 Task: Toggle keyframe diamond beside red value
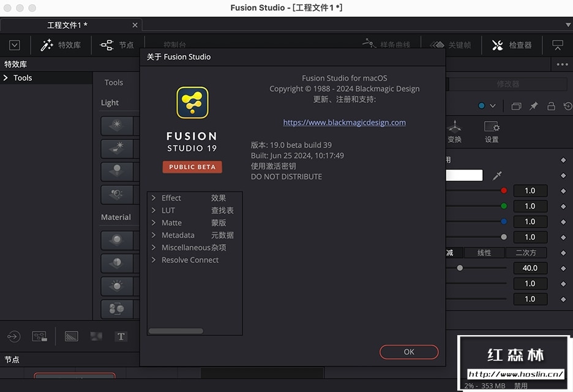tap(563, 191)
